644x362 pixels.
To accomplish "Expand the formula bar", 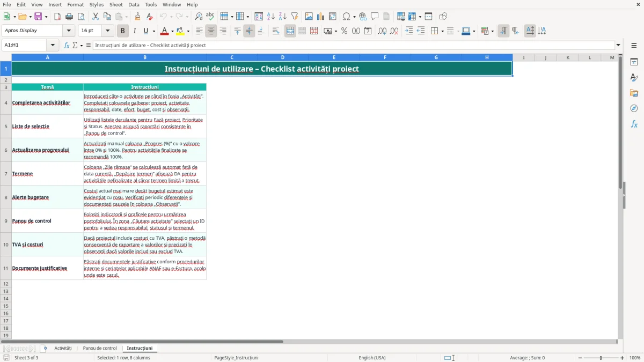I will 618,46.
